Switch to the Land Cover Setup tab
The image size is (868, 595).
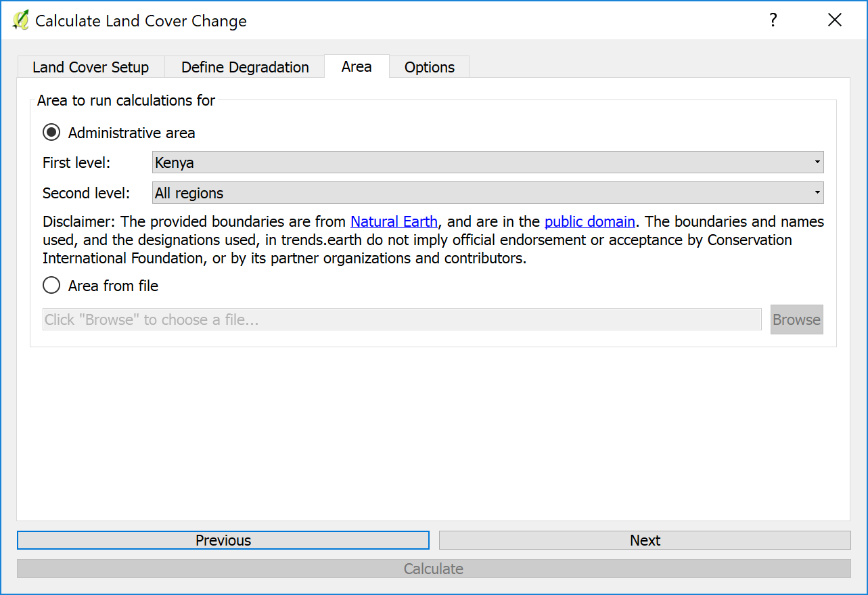(91, 67)
